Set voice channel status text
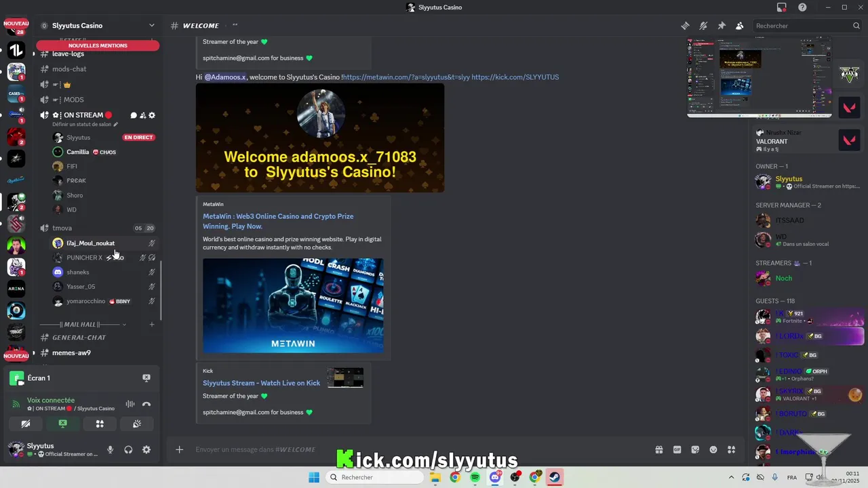 (x=85, y=125)
